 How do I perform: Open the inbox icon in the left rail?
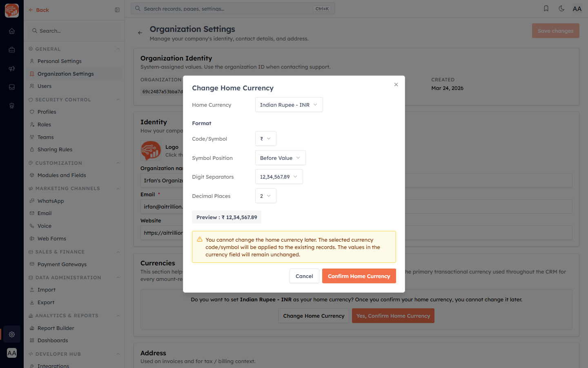click(12, 87)
